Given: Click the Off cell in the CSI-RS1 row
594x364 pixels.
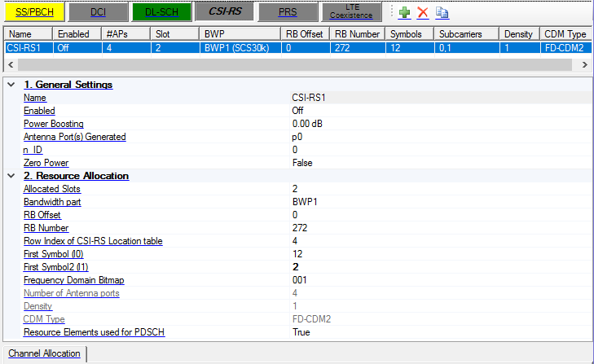Looking at the screenshot, I should click(77, 48).
